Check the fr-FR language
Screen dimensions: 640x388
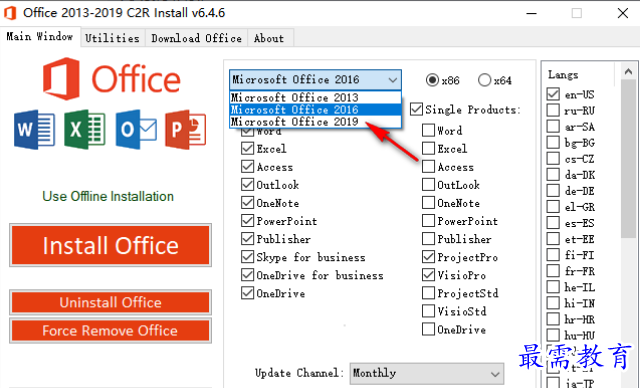(553, 271)
